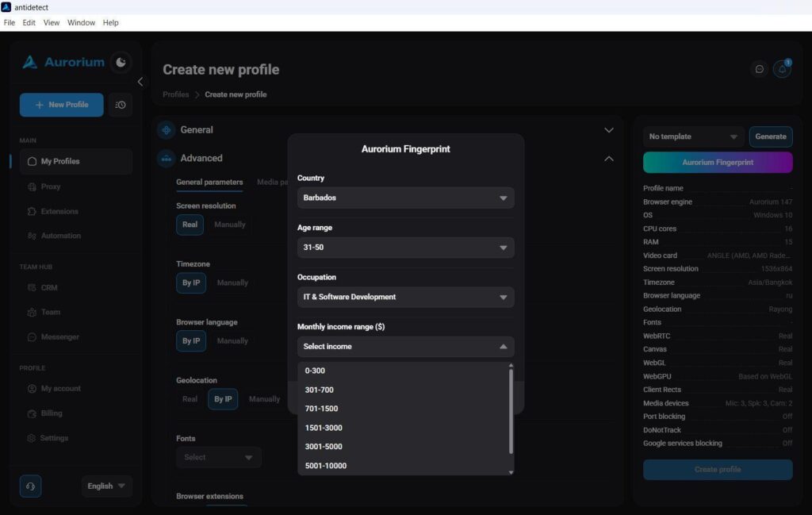
Task: Open the Fonts Select dropdown
Action: click(219, 458)
